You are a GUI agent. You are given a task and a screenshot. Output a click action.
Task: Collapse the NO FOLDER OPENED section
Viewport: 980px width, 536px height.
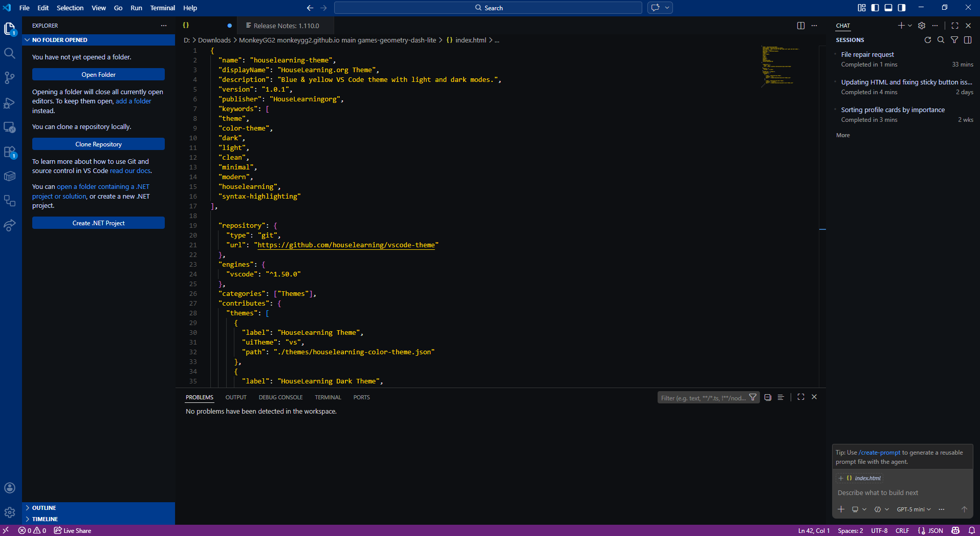point(98,40)
